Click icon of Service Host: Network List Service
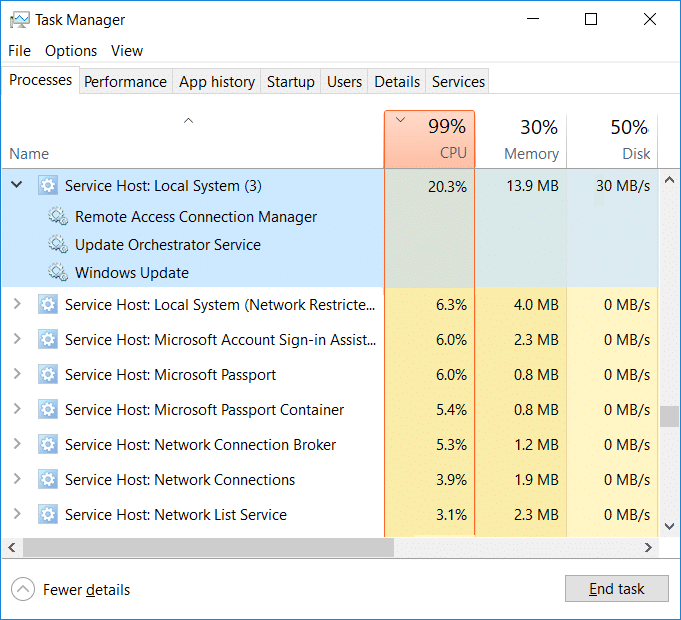This screenshot has height=620, width=681. 48,515
